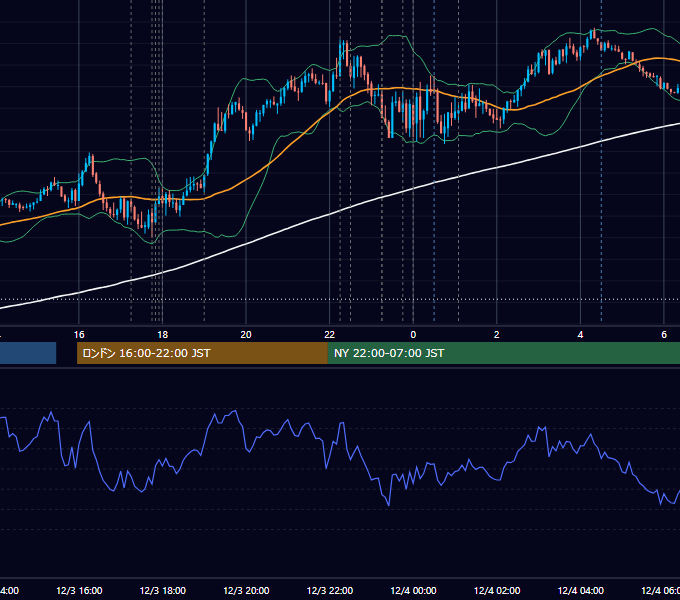
Task: Click the 0 hour axis label
Action: [x=413, y=335]
